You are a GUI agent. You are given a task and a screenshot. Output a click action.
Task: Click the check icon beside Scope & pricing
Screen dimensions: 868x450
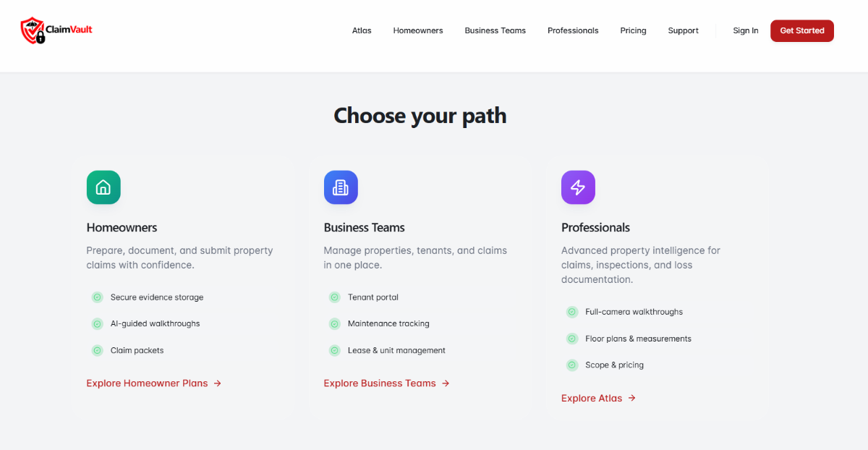(571, 365)
